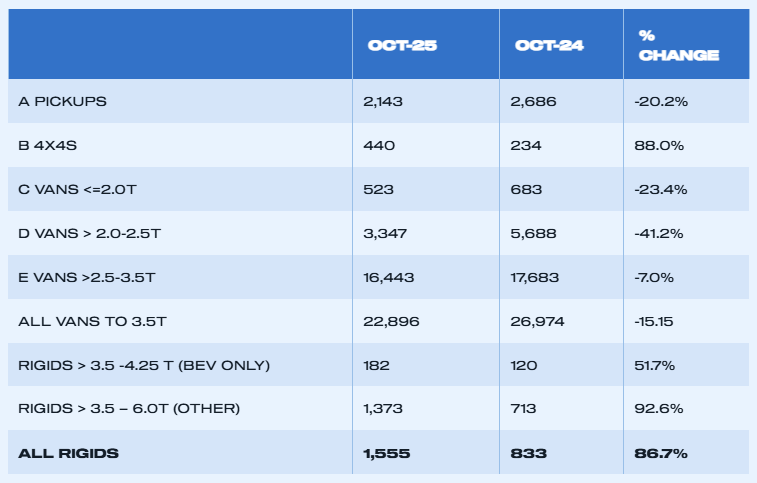Click the B 4X4S row label
Image resolution: width=757 pixels, height=483 pixels.
[x=48, y=146]
